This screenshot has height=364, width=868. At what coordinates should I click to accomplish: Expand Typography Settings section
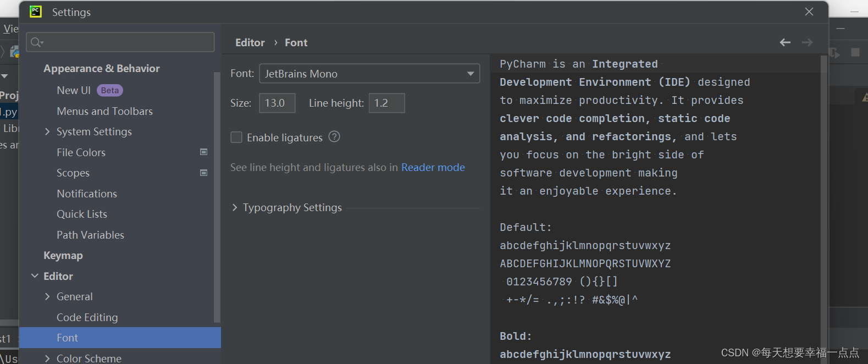(235, 207)
